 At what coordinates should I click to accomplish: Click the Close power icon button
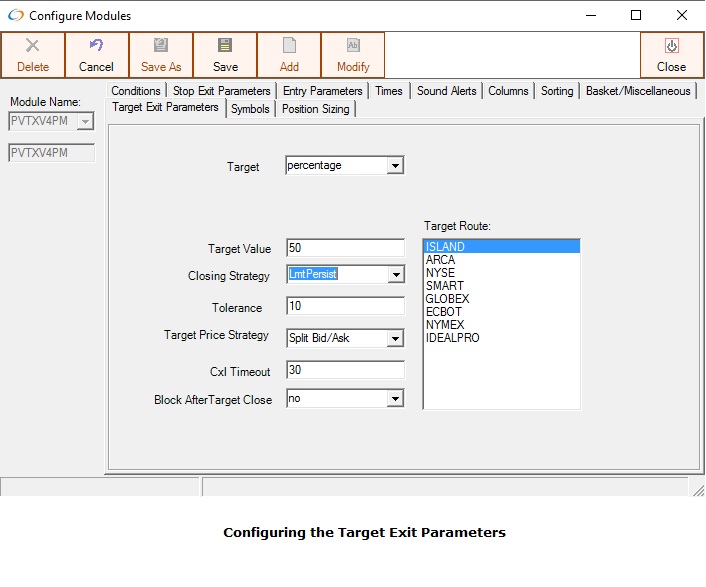[671, 46]
